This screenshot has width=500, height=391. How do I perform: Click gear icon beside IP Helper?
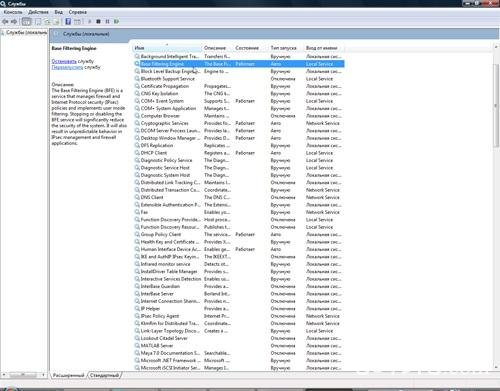click(137, 308)
